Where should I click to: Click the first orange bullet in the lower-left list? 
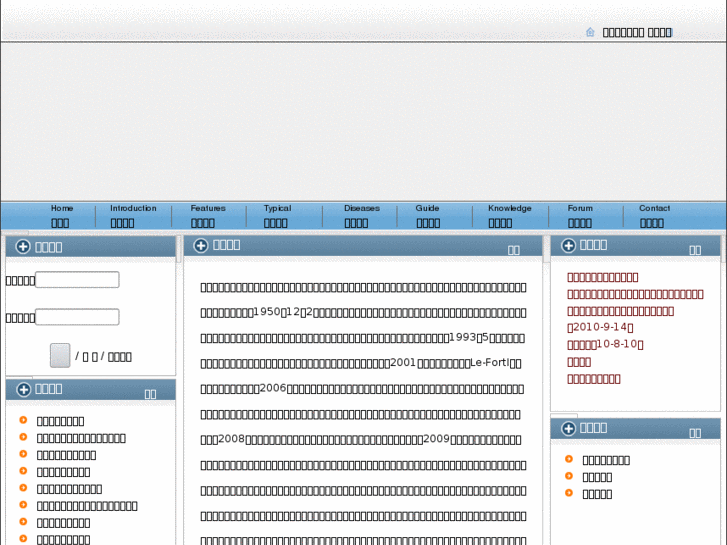pos(23,421)
